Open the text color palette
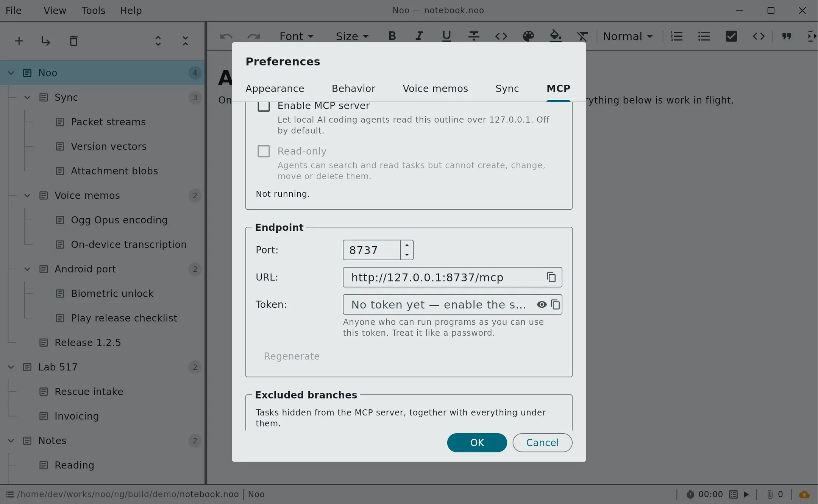The image size is (818, 504). tap(528, 36)
